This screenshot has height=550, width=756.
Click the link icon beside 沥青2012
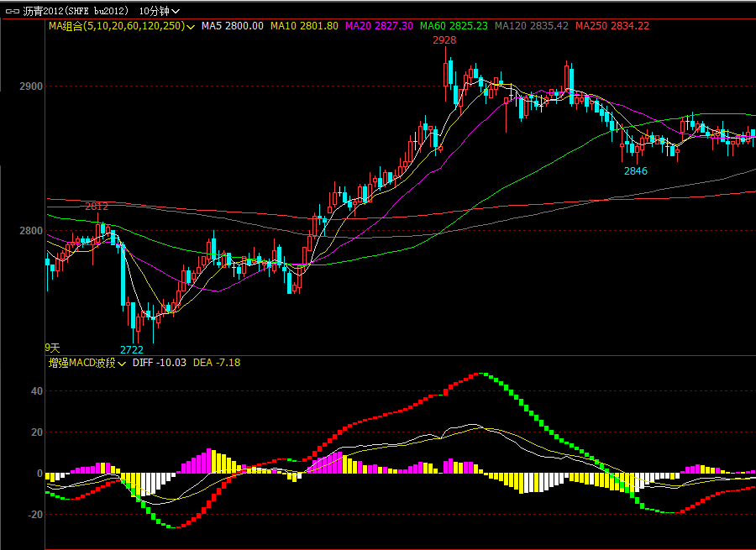tap(12, 11)
